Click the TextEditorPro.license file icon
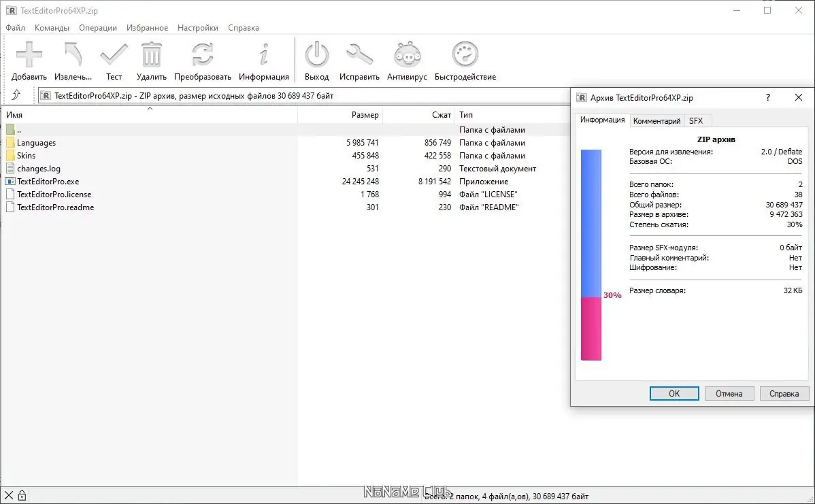815x504 pixels. tap(10, 195)
